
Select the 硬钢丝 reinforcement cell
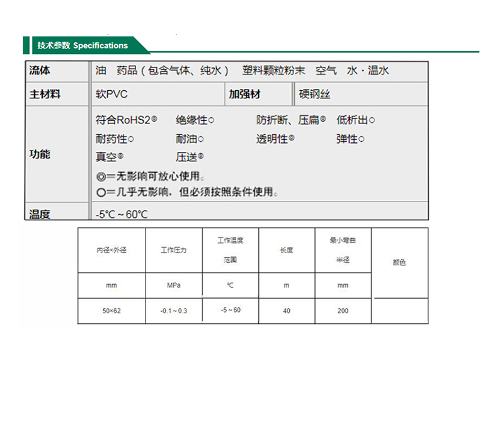pyautogui.click(x=315, y=94)
